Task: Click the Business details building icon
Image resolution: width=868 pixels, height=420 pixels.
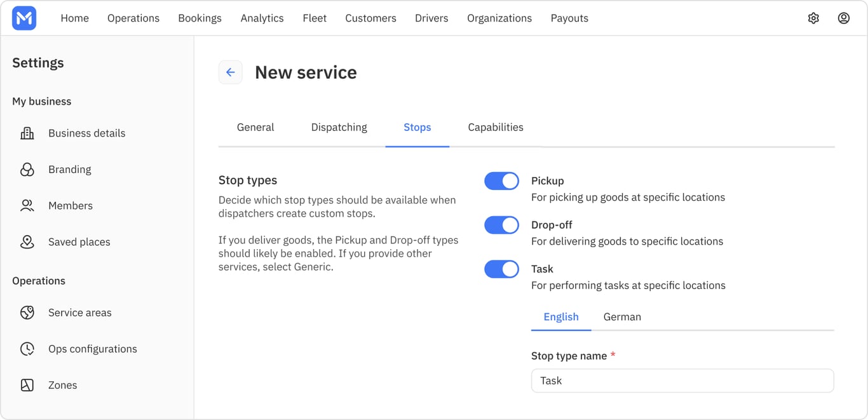Action: (x=27, y=133)
